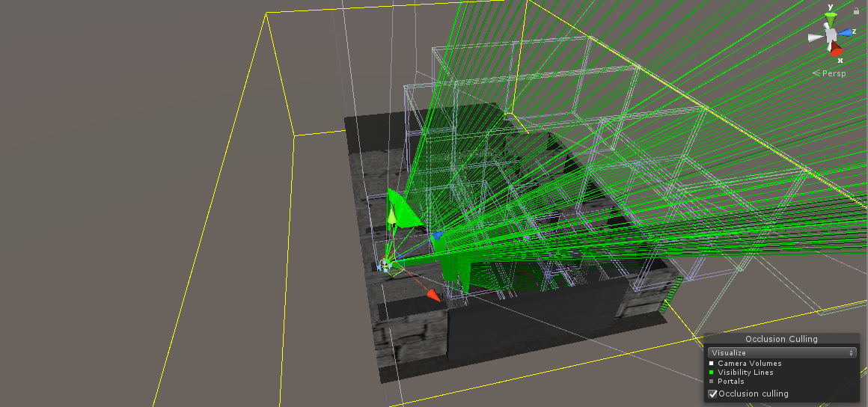The height and width of the screenshot is (407, 868).
Task: Open the Visualize dropdown in Occlusion Culling
Action: click(782, 352)
